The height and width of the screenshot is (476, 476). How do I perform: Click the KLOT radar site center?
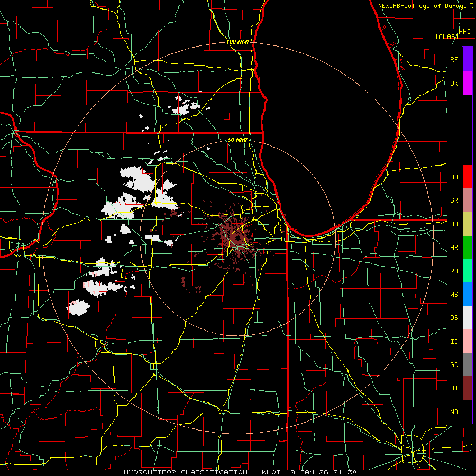(x=237, y=238)
